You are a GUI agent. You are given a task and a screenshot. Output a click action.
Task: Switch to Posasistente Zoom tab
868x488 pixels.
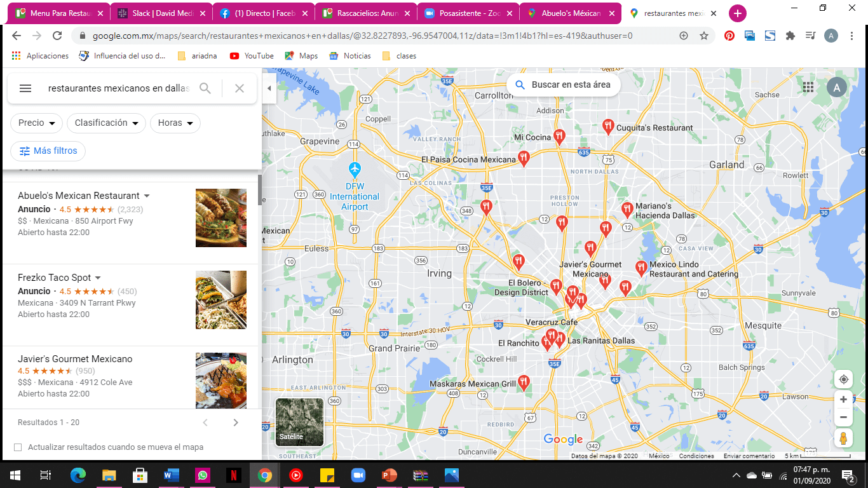pyautogui.click(x=468, y=13)
